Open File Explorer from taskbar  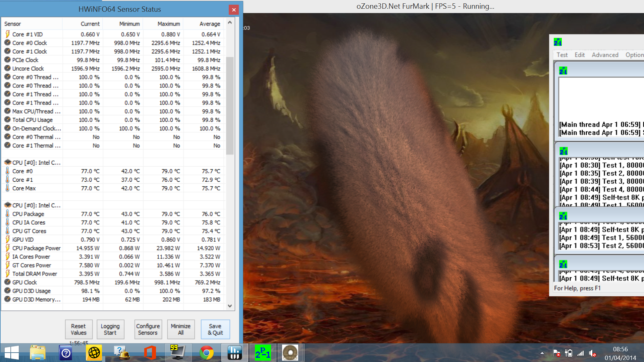tap(38, 353)
